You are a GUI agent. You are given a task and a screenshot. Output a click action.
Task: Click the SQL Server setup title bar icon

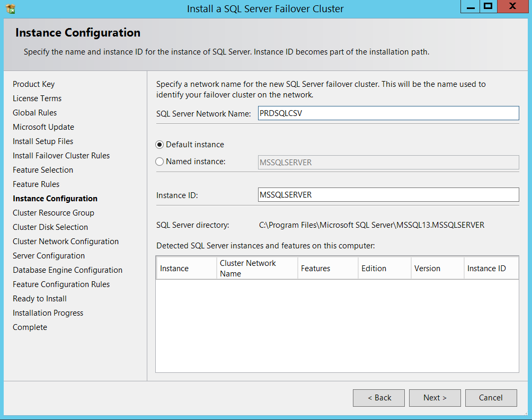point(11,8)
